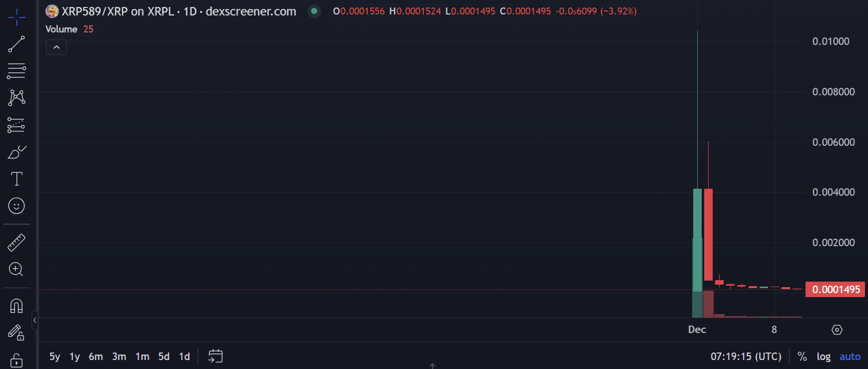Screen dimensions: 868x369
Task: Select the Text annotation tool
Action: click(16, 179)
